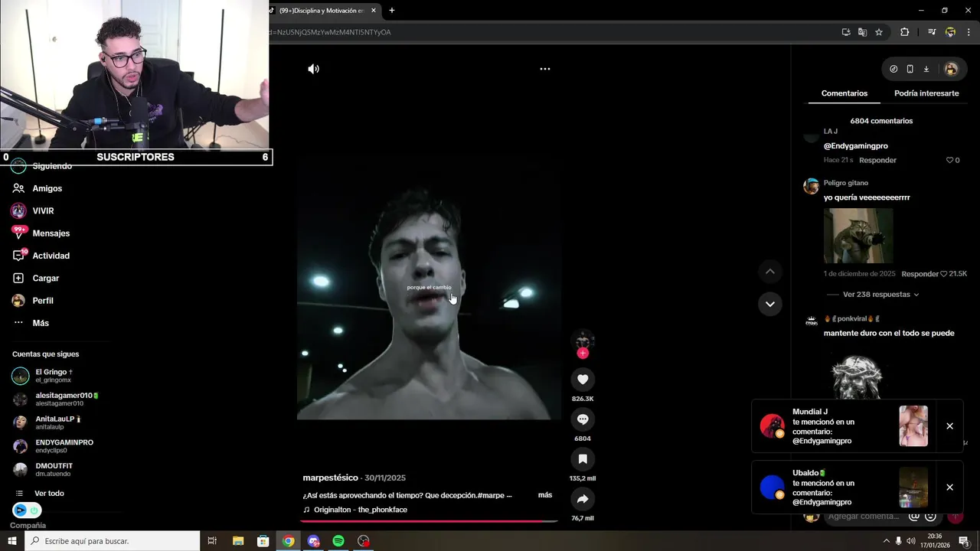Show hidden system tray icons
The width and height of the screenshot is (980, 551).
point(887,541)
